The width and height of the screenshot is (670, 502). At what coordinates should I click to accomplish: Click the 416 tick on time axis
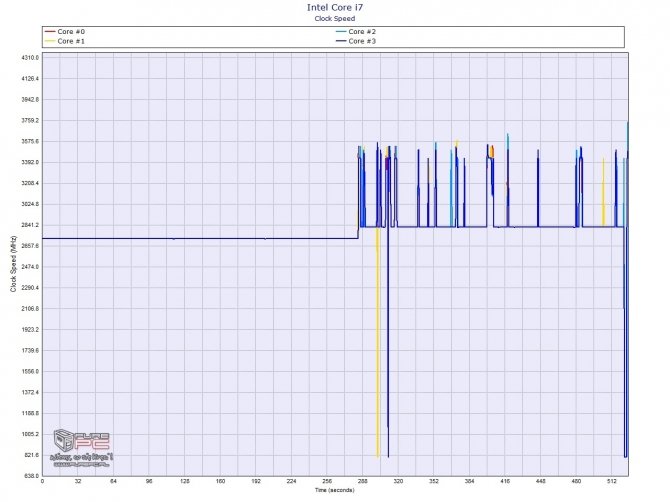point(505,481)
